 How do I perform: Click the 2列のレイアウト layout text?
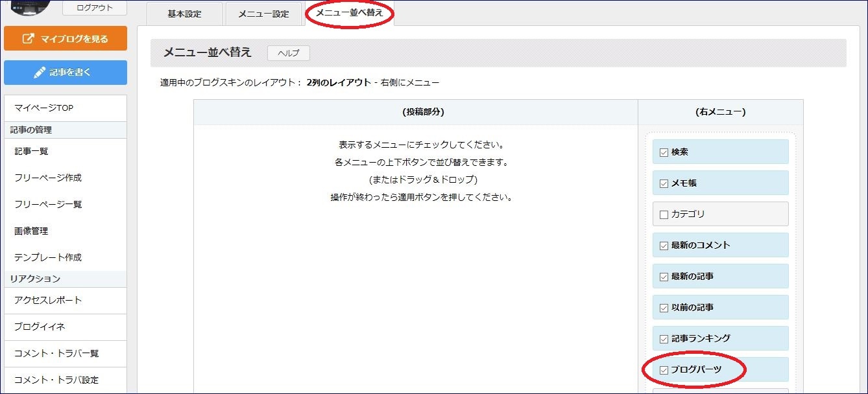pyautogui.click(x=339, y=82)
